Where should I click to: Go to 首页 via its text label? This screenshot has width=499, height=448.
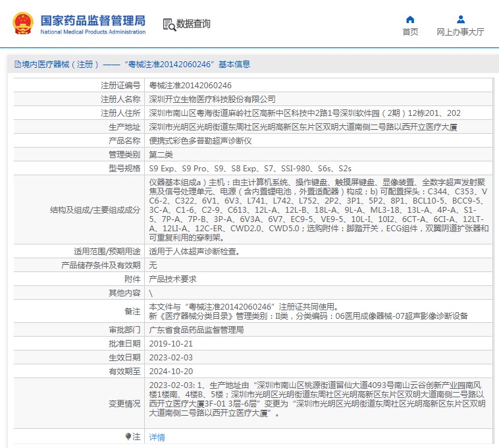(x=410, y=32)
